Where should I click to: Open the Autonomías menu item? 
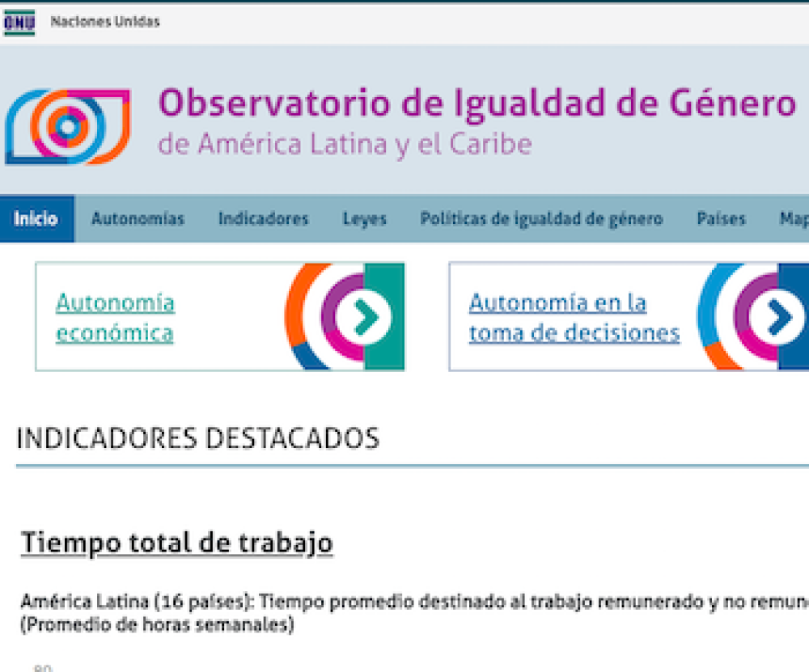(x=138, y=218)
